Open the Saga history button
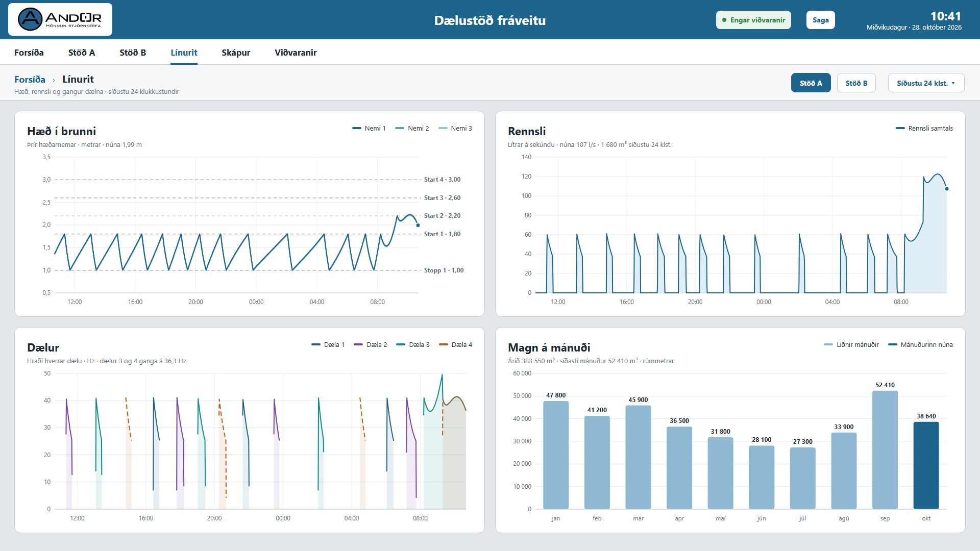 pyautogui.click(x=821, y=20)
